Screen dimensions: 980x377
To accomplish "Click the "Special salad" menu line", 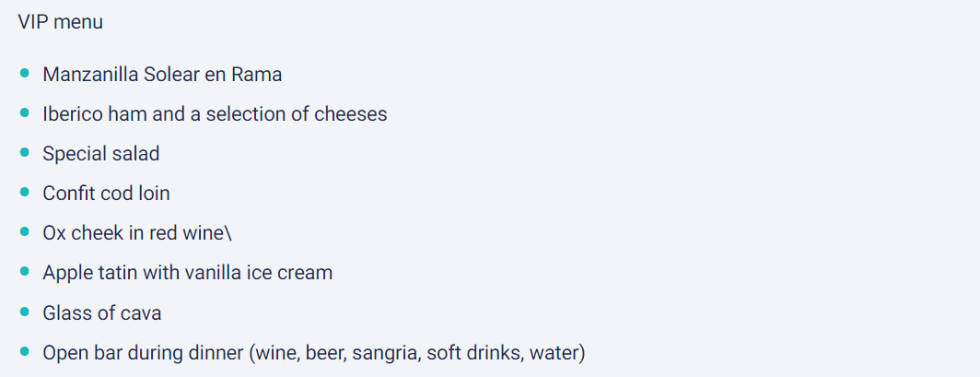I will pyautogui.click(x=100, y=154).
